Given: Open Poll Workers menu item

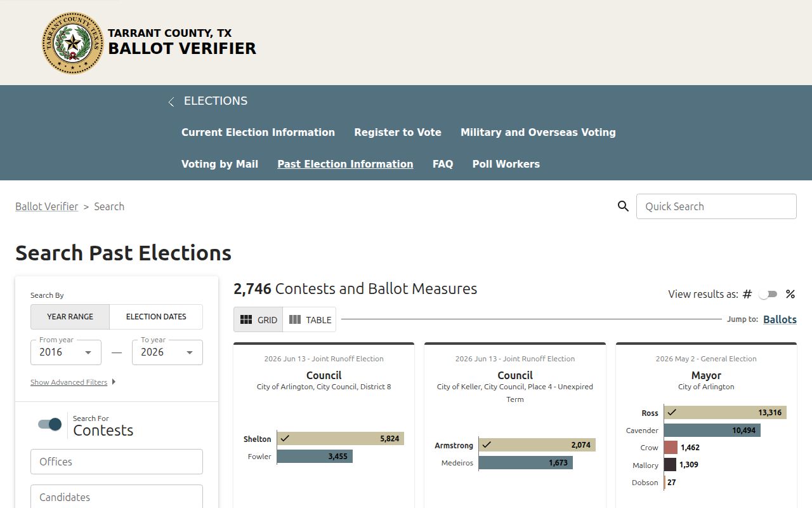Looking at the screenshot, I should tap(506, 164).
